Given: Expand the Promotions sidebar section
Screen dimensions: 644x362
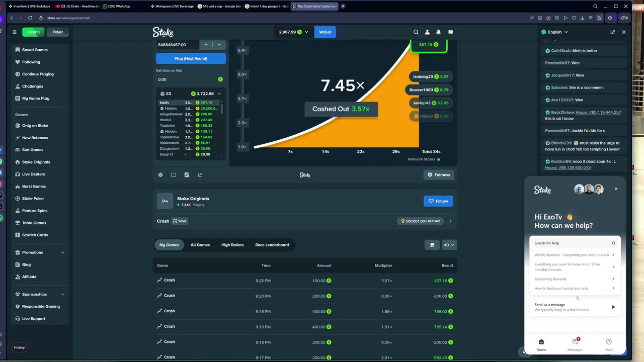Looking at the screenshot, I should click(x=63, y=252).
